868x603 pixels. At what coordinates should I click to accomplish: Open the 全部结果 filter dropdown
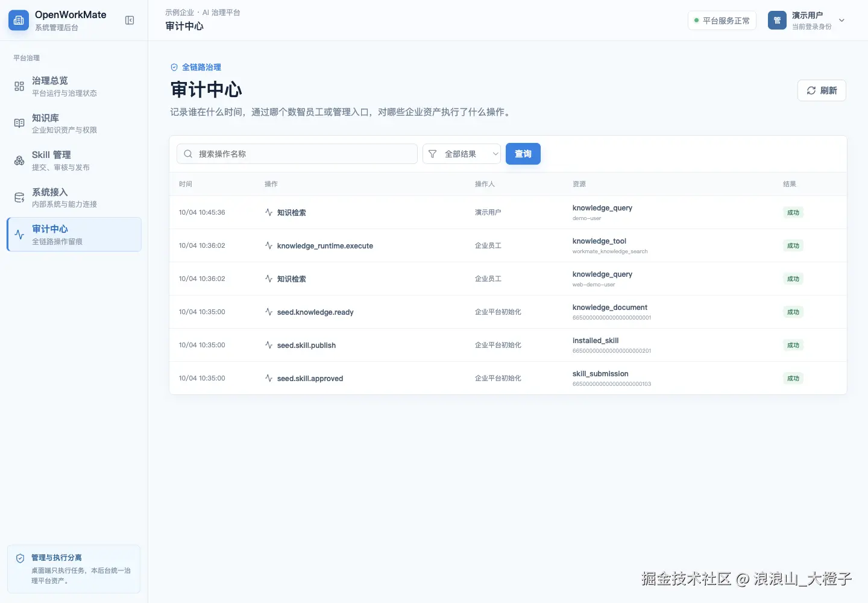462,154
